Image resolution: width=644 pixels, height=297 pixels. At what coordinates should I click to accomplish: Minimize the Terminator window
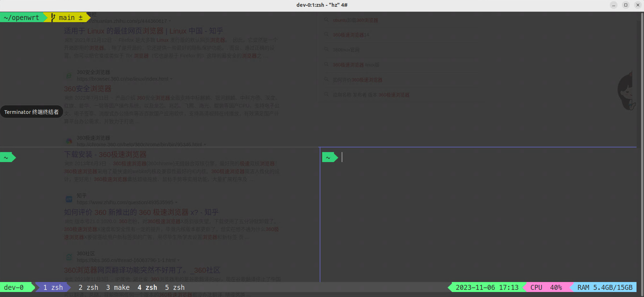pyautogui.click(x=614, y=5)
